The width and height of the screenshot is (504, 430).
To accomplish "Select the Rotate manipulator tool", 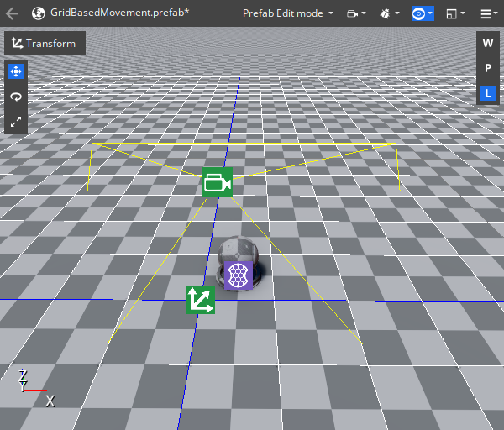I will (x=16, y=97).
